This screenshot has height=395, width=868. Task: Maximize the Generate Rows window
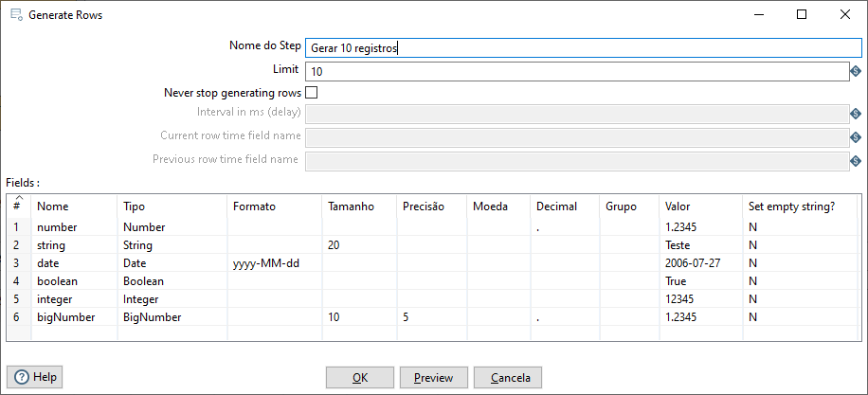[801, 15]
